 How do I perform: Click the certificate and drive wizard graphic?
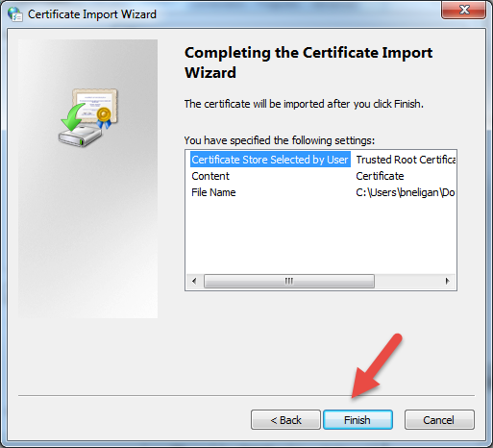pos(88,117)
